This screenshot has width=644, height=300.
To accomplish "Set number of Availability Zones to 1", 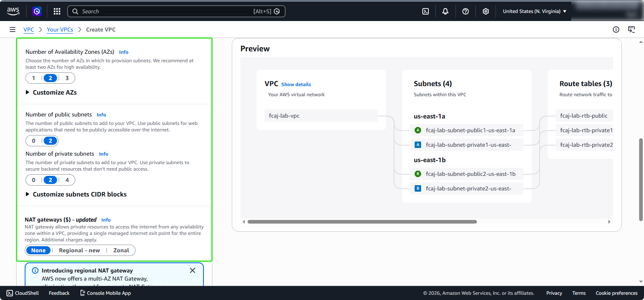I will click(34, 78).
